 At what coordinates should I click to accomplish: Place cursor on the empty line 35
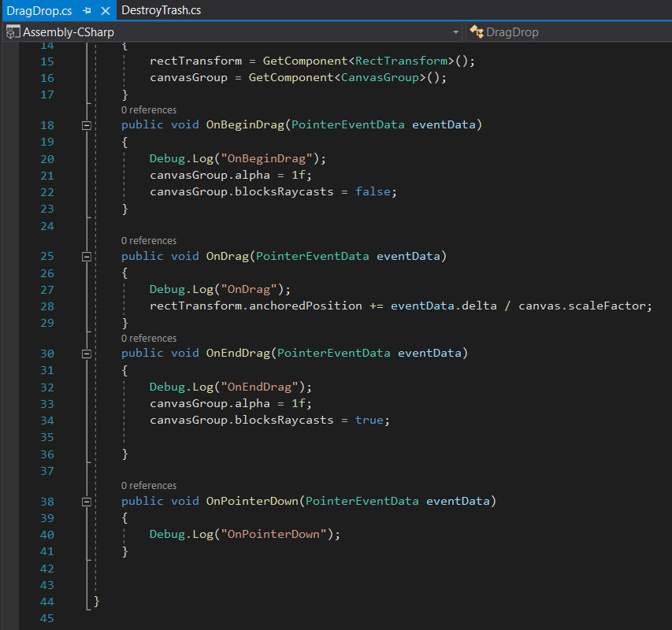pyautogui.click(x=236, y=437)
